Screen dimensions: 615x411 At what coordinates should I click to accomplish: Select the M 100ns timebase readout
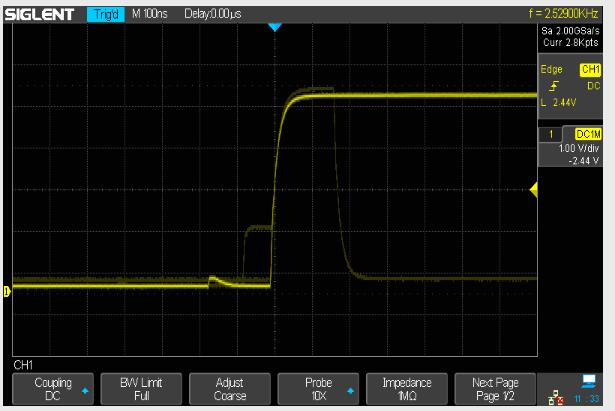pos(149,14)
